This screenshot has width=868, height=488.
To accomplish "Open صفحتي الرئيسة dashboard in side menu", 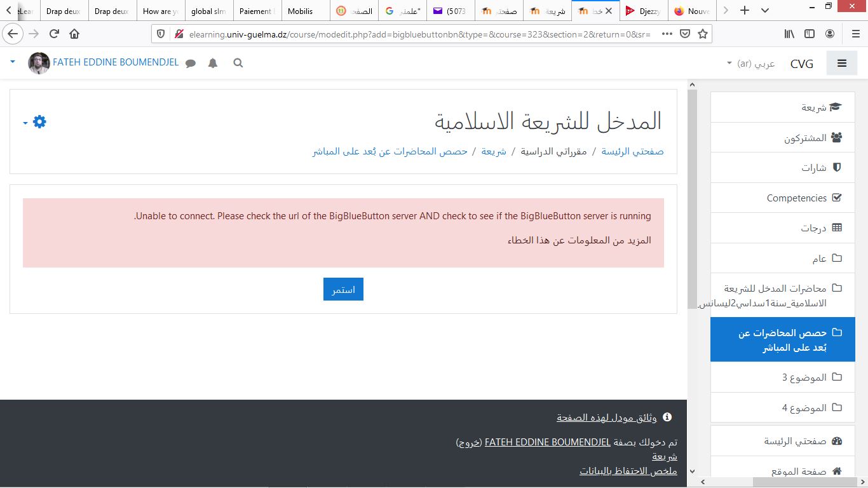I will pos(783,441).
